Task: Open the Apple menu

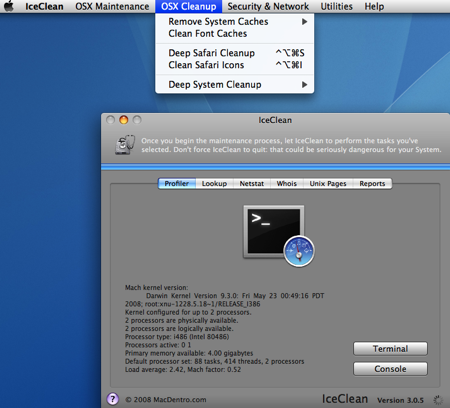Action: click(x=9, y=6)
